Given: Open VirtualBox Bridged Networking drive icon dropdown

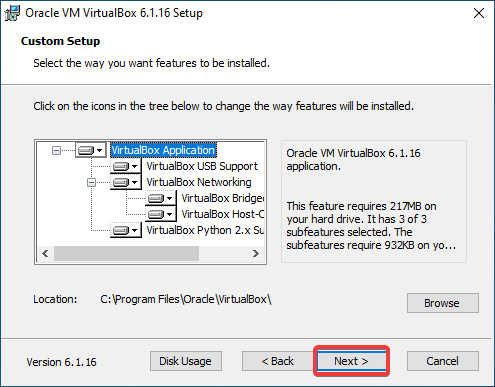Looking at the screenshot, I should pyautogui.click(x=160, y=198).
